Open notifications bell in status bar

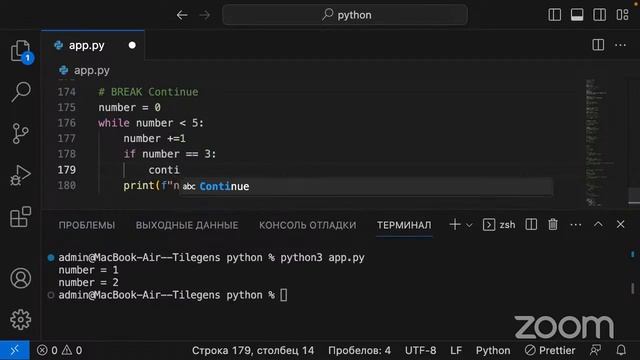tap(621, 350)
